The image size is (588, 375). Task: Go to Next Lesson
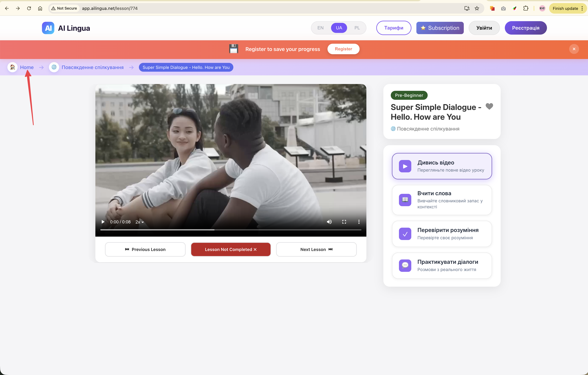316,249
